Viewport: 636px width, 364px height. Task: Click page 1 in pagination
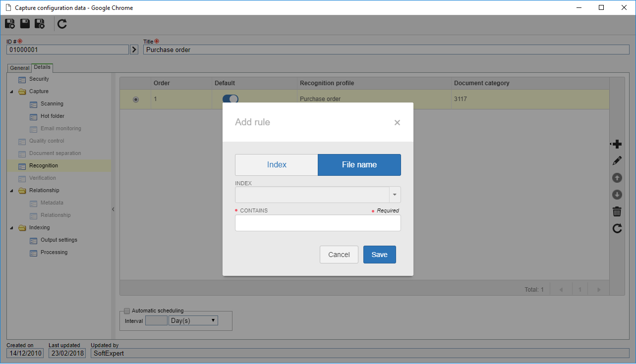[580, 289]
